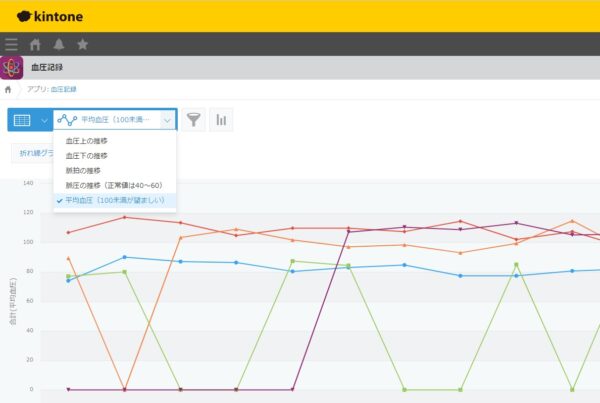
Task: Click the table list view icon
Action: 21,120
